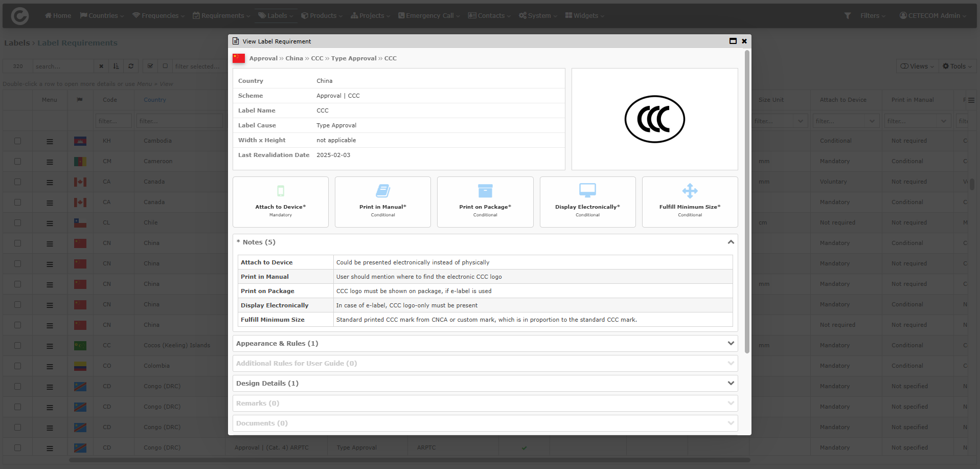Click the grid's horizontal scrollbar
Screen dimensions: 980x469
click(x=409, y=460)
